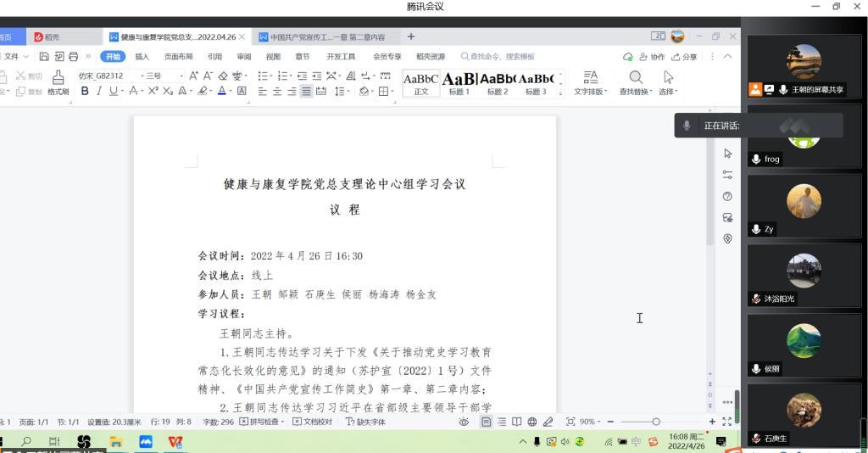Image resolution: width=868 pixels, height=453 pixels.
Task: Click the print icon in quick toolbar
Action: click(74, 57)
